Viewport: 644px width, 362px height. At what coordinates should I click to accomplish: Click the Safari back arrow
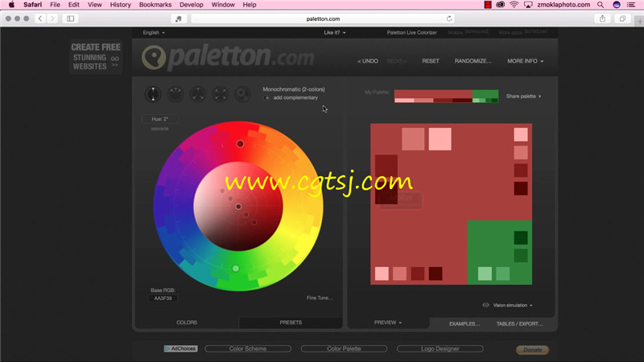(x=39, y=19)
